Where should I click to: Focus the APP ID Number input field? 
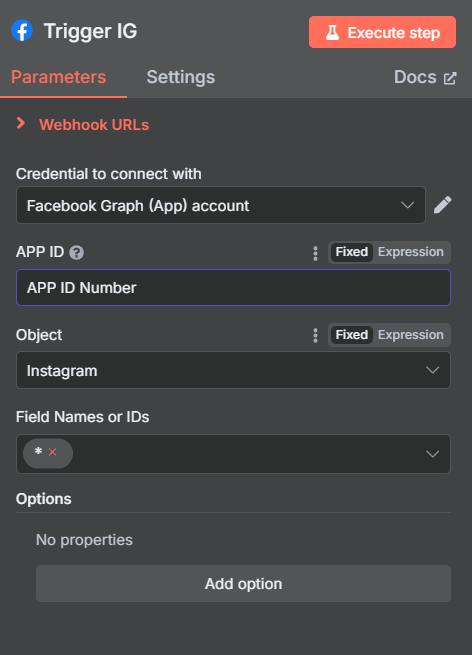pos(233,287)
